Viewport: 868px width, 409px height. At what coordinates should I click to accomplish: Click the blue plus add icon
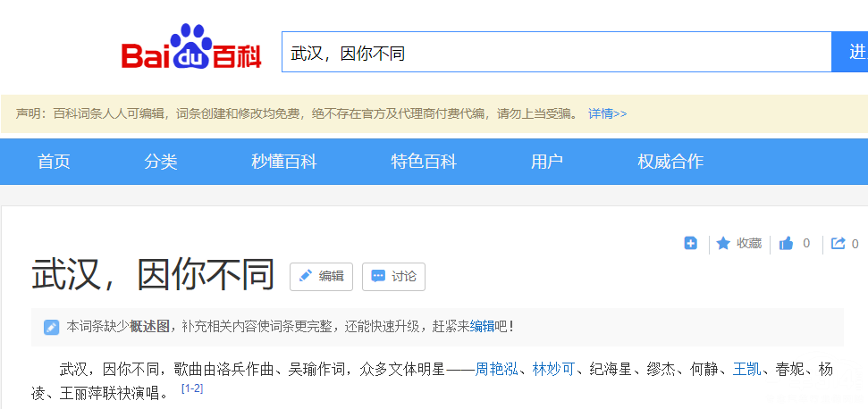point(690,243)
